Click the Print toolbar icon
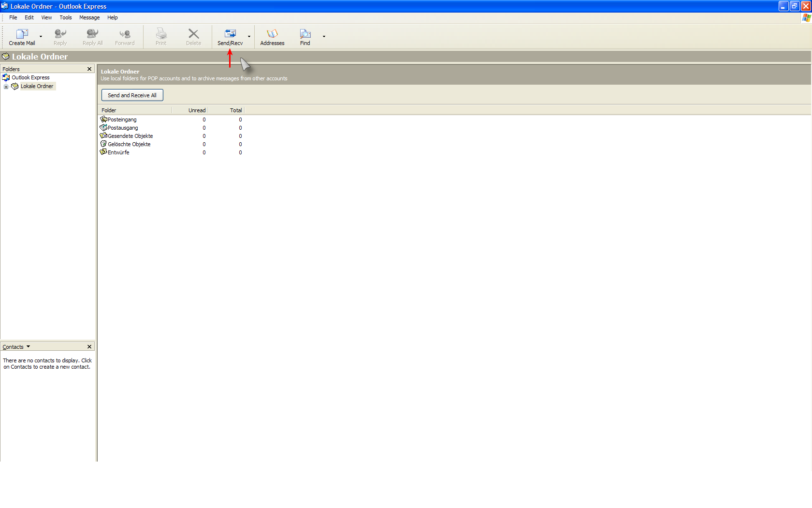The width and height of the screenshot is (812, 508). [161, 34]
